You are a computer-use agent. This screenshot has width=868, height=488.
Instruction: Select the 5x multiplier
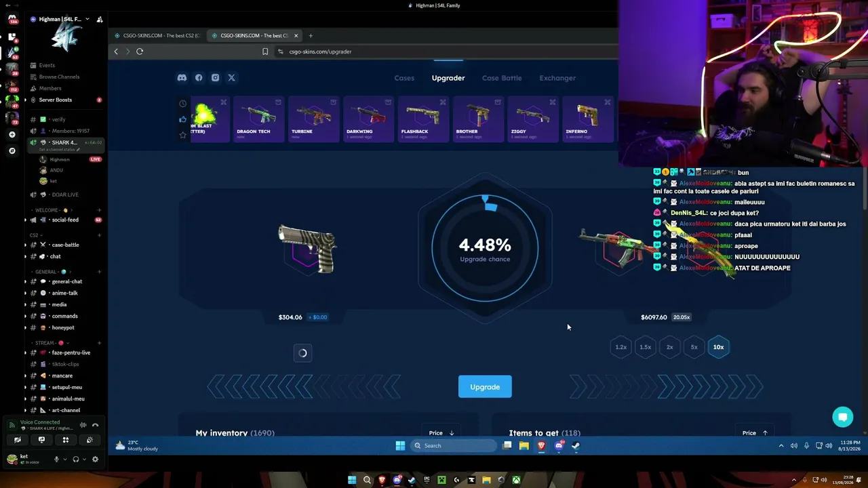pos(694,347)
